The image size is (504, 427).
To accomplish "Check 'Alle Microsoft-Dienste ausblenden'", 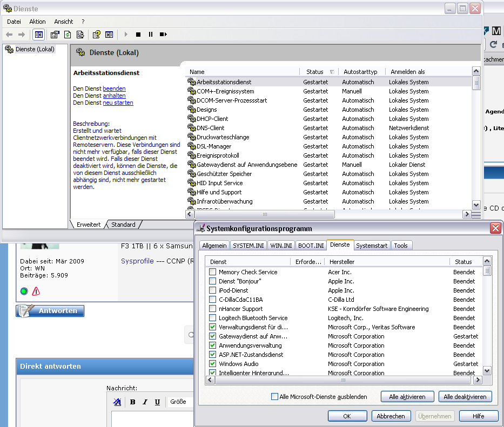I will [274, 397].
